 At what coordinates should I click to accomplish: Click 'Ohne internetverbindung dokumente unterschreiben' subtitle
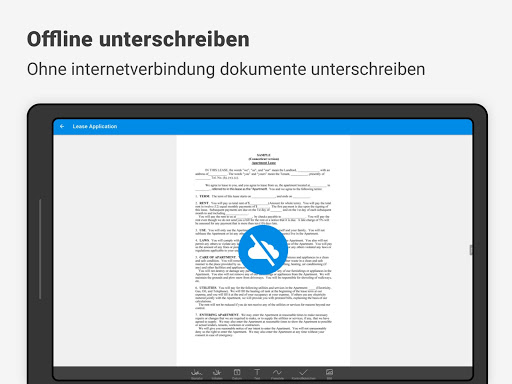click(x=226, y=69)
